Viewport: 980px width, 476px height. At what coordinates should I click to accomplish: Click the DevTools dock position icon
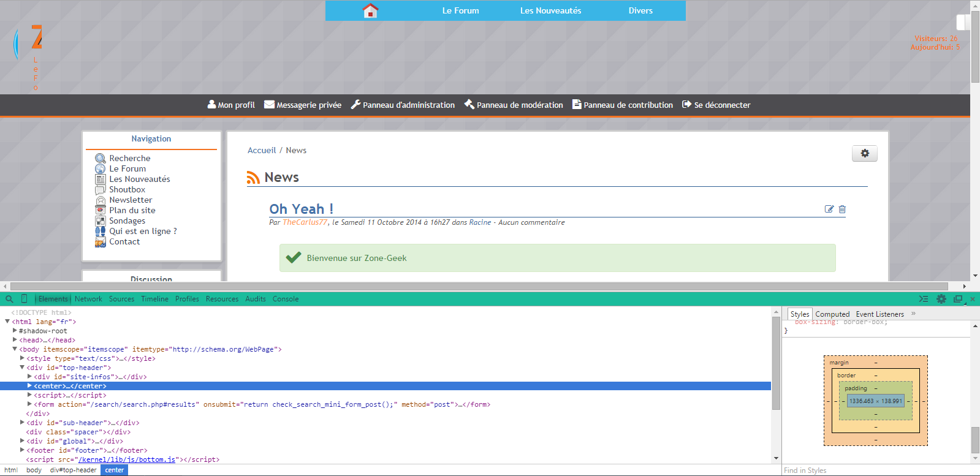coord(958,299)
